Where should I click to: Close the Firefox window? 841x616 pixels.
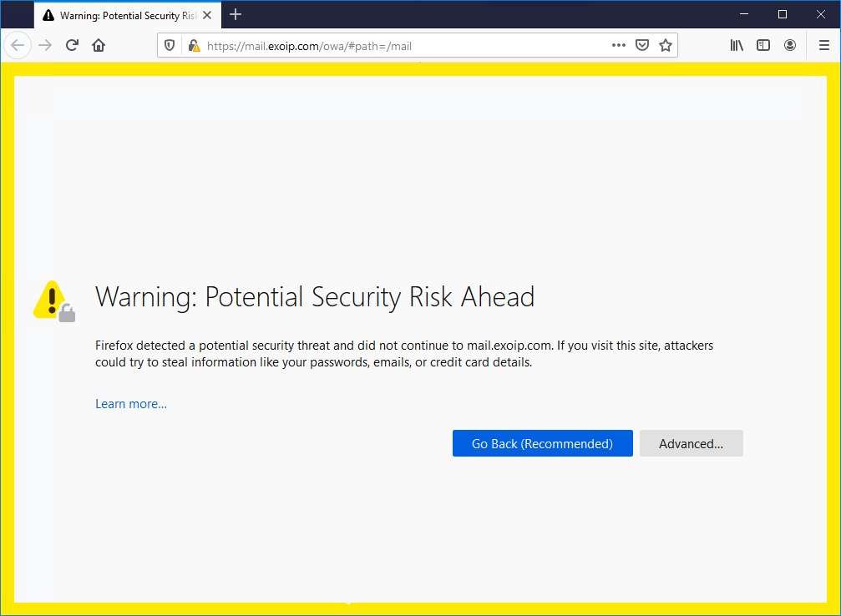click(x=821, y=14)
